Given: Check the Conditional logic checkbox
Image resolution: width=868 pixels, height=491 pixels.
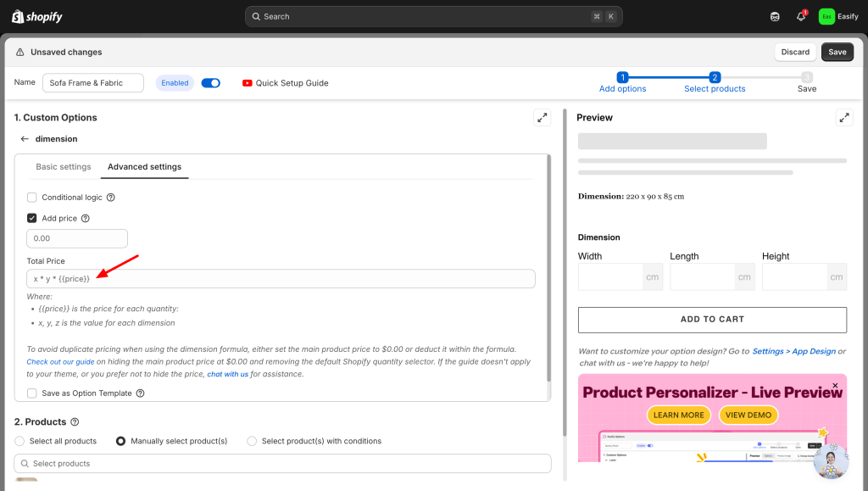Looking at the screenshot, I should pyautogui.click(x=32, y=198).
